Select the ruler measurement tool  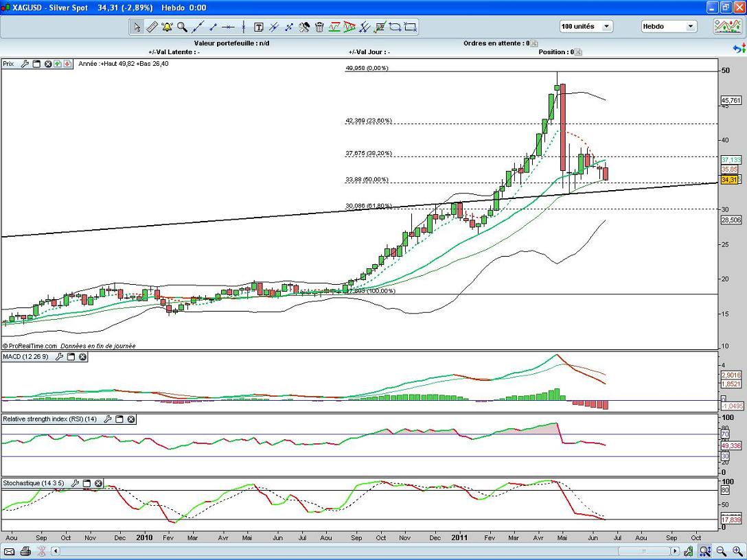coord(152,27)
